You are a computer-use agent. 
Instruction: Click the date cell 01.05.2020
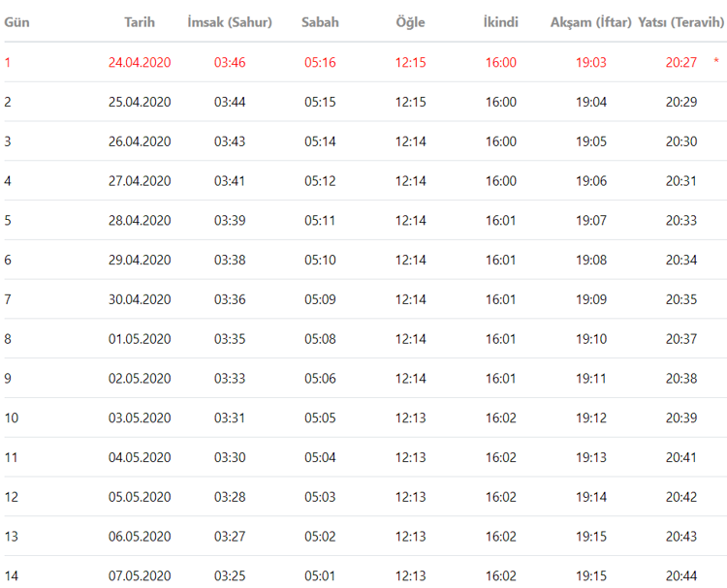140,339
